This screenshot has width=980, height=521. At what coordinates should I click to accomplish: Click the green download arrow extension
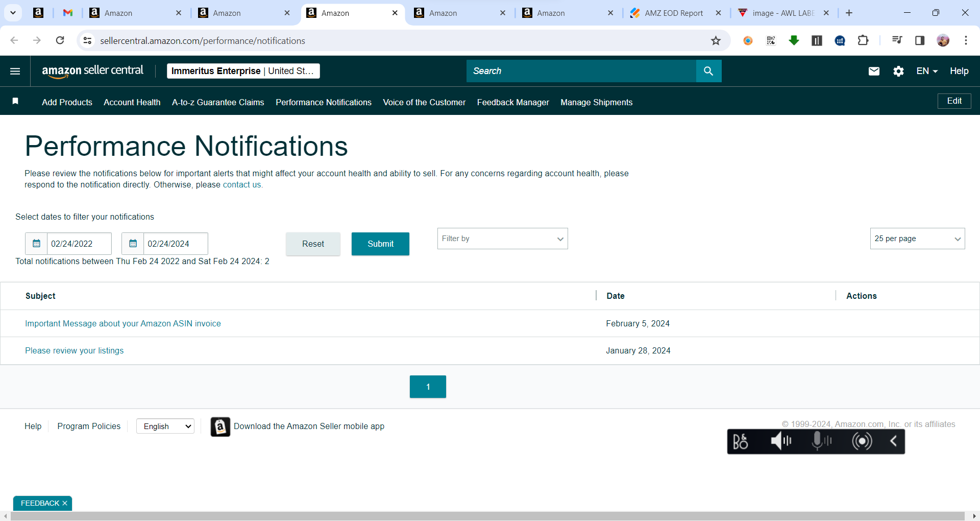[x=794, y=40]
